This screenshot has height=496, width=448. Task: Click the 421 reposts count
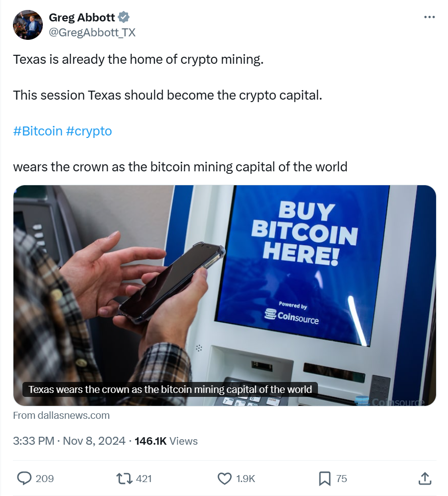pyautogui.click(x=144, y=479)
